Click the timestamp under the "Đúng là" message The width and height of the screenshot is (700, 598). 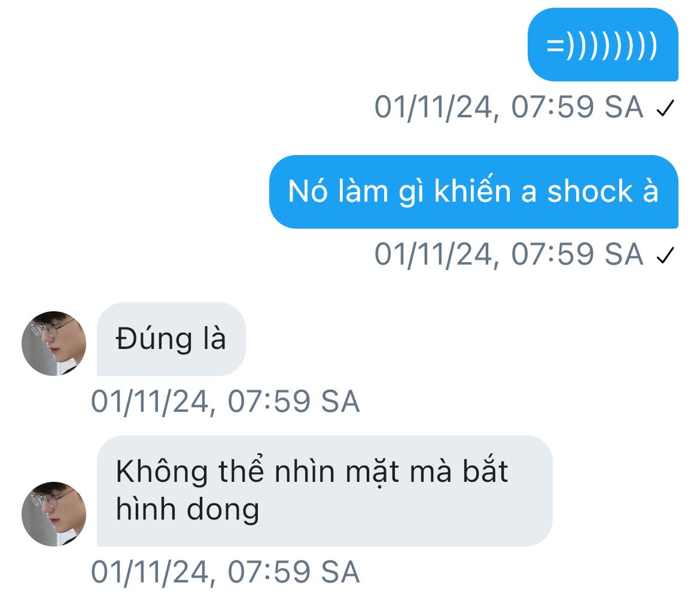coord(226,402)
